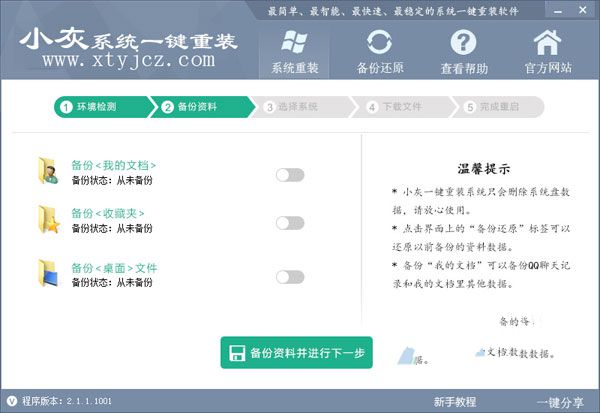
Task: Click 一键分享 in the bottom bar
Action: pos(559,402)
